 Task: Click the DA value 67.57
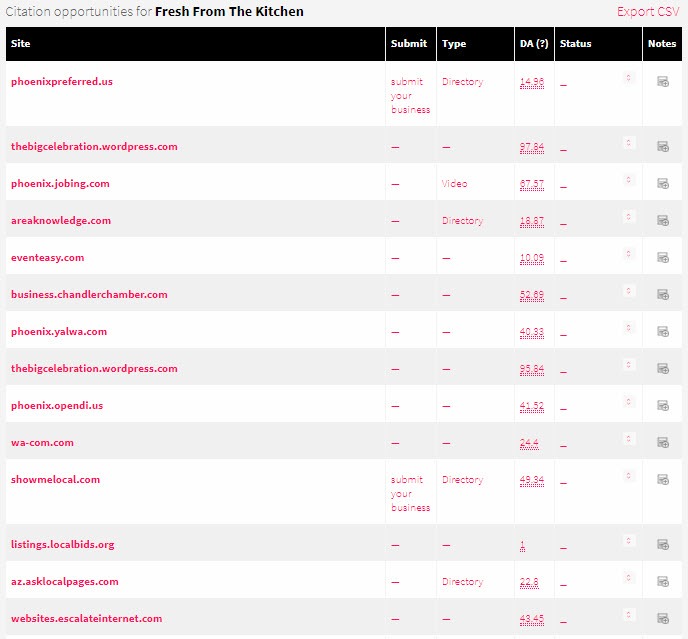tap(532, 184)
